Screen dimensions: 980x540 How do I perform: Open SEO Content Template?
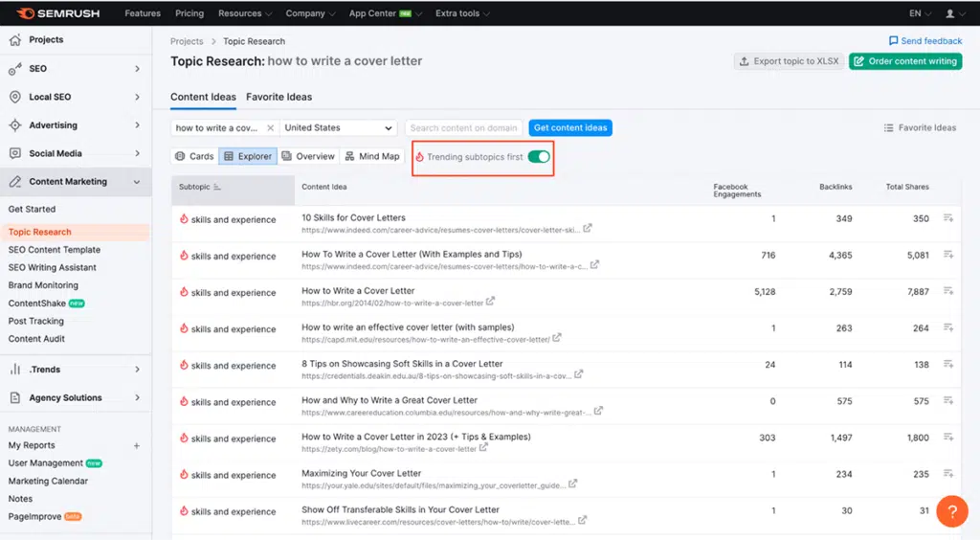pyautogui.click(x=55, y=249)
